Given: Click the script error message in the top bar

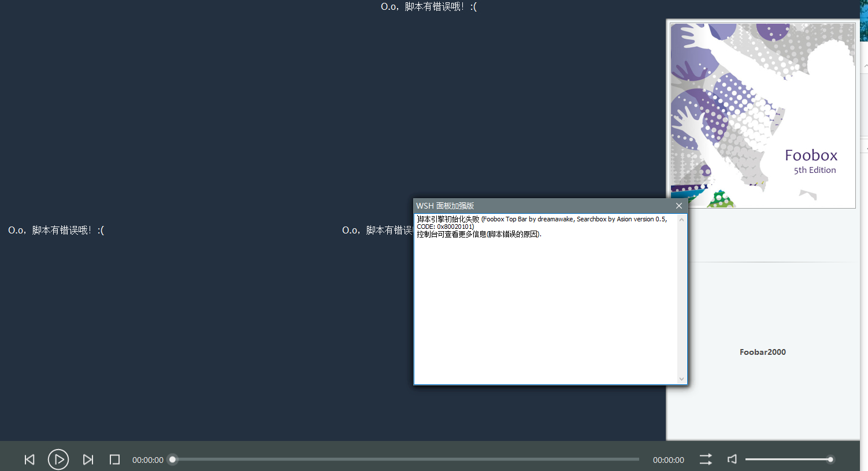Looking at the screenshot, I should pos(429,6).
